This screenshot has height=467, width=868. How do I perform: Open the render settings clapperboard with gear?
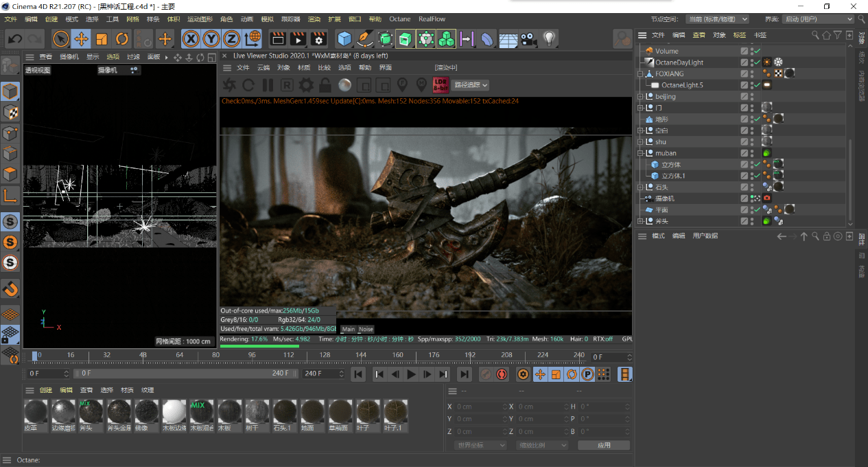[x=318, y=39]
